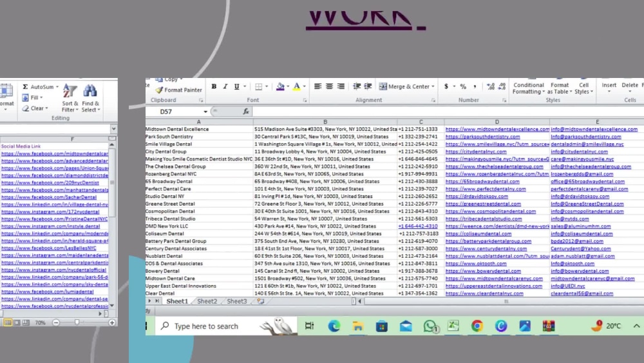This screenshot has width=644, height=363.
Task: Open Format as Table dropdown
Action: tap(560, 88)
